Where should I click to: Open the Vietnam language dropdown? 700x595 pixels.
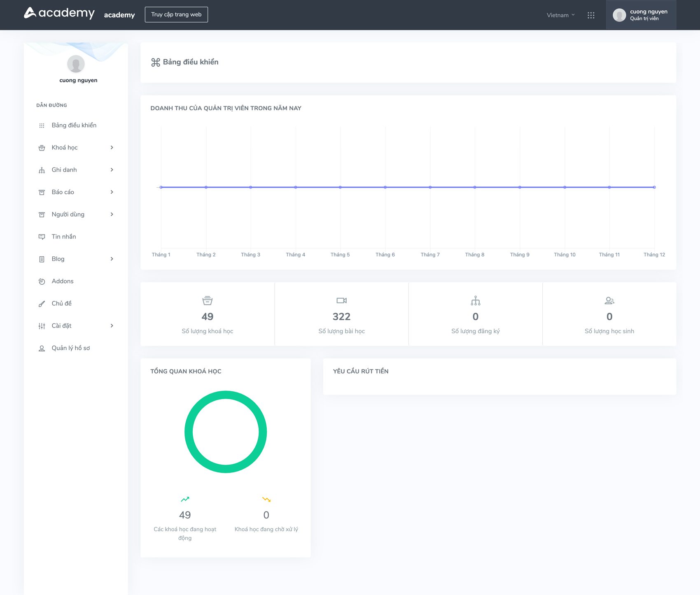(560, 15)
